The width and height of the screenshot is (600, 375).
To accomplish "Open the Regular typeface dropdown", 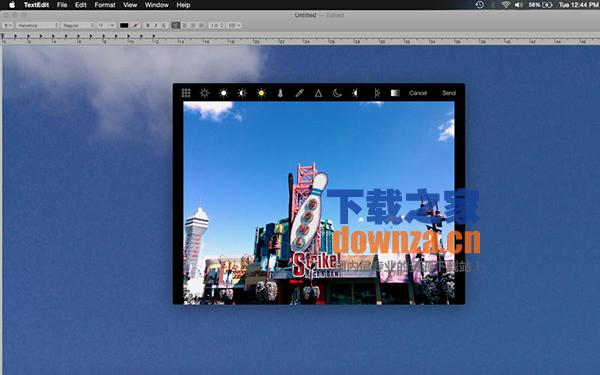I will (x=78, y=25).
